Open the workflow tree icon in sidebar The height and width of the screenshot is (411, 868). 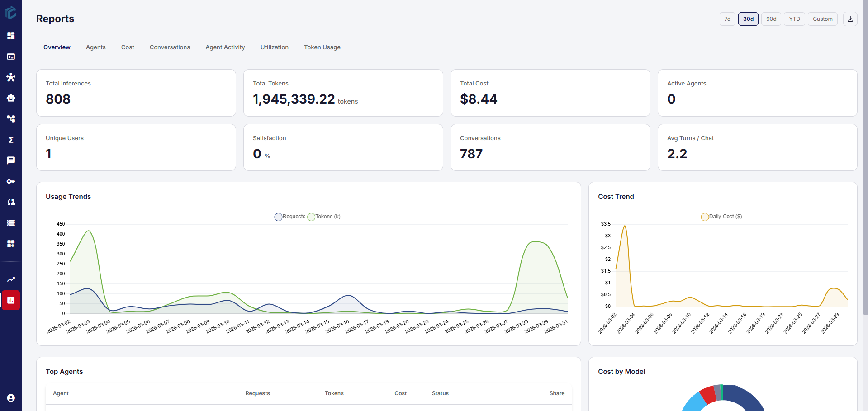point(11,119)
